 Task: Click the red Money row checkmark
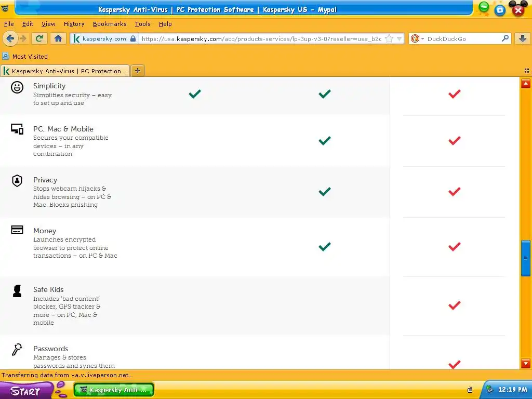(x=454, y=246)
